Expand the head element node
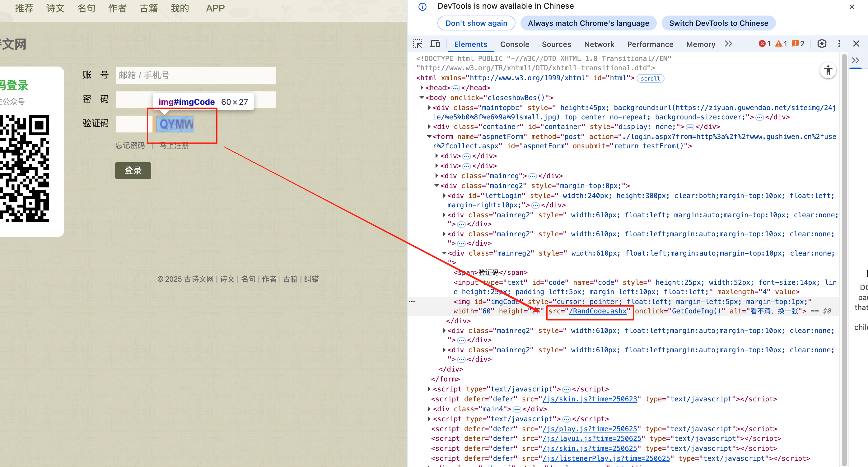The width and height of the screenshot is (868, 467). click(422, 88)
